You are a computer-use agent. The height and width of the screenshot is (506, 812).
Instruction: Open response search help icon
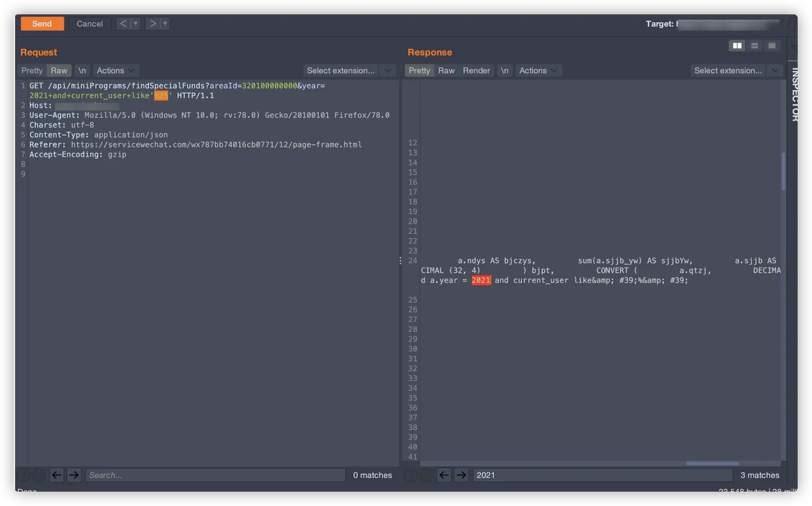click(411, 475)
